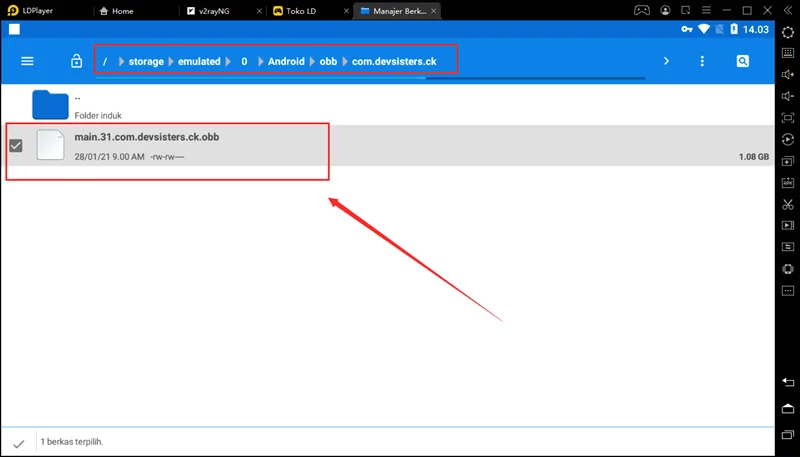
Task: Open LDPlayer settings hexagon icon
Action: click(x=788, y=32)
